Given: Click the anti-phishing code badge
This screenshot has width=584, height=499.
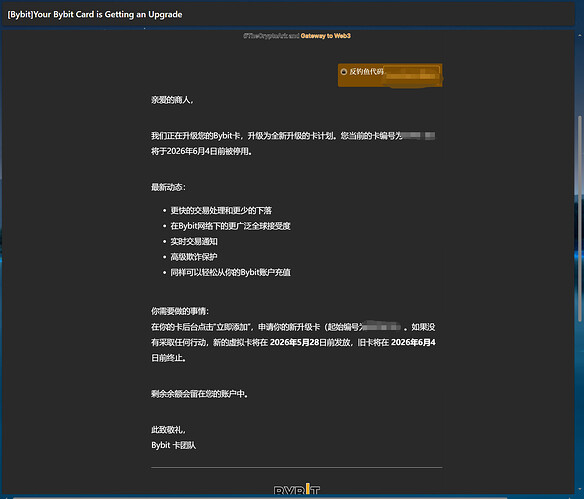Looking at the screenshot, I should 390,75.
